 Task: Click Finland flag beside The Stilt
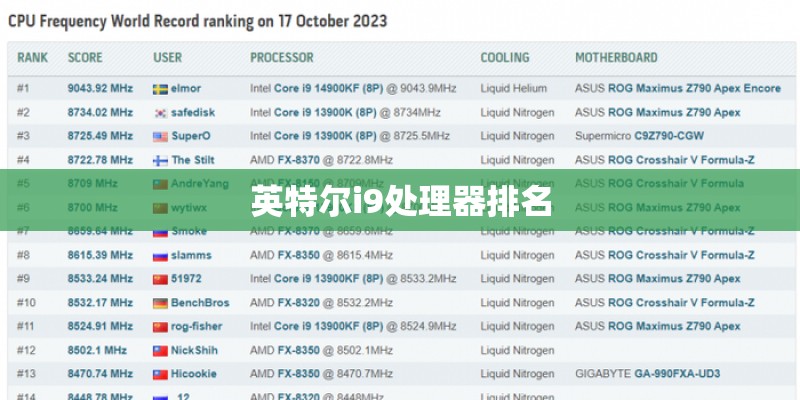(x=160, y=161)
